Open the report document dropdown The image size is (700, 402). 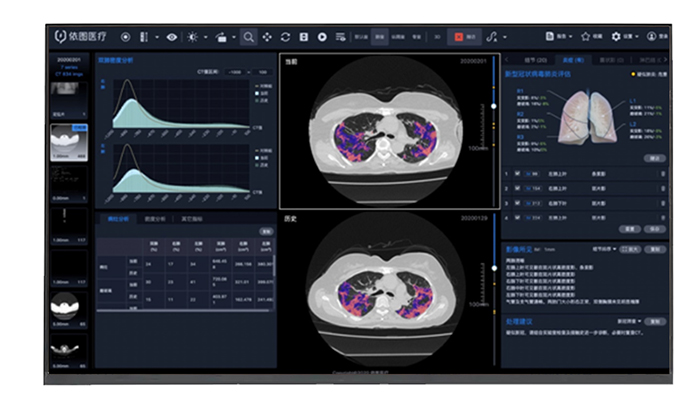coord(558,37)
